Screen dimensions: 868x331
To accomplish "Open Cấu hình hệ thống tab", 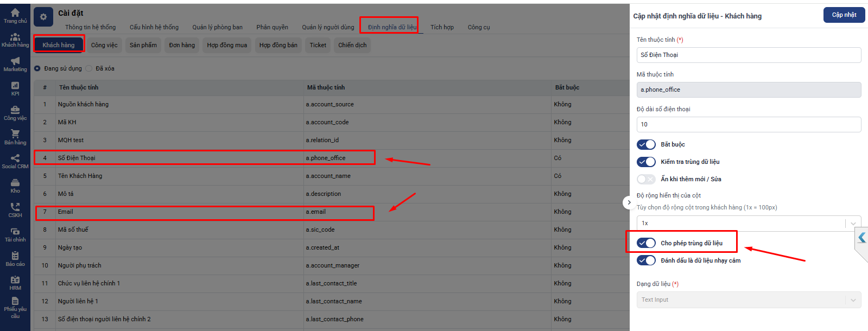I will 154,27.
